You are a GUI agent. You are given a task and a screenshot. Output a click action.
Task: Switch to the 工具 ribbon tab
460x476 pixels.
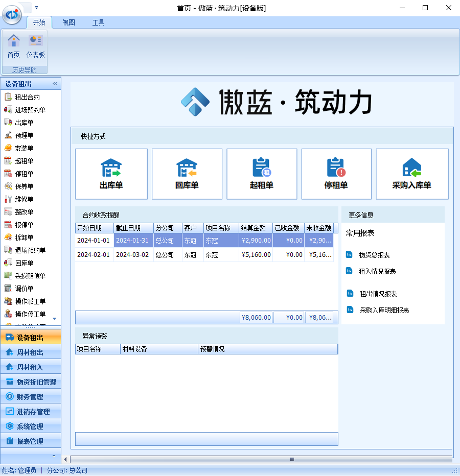click(98, 22)
